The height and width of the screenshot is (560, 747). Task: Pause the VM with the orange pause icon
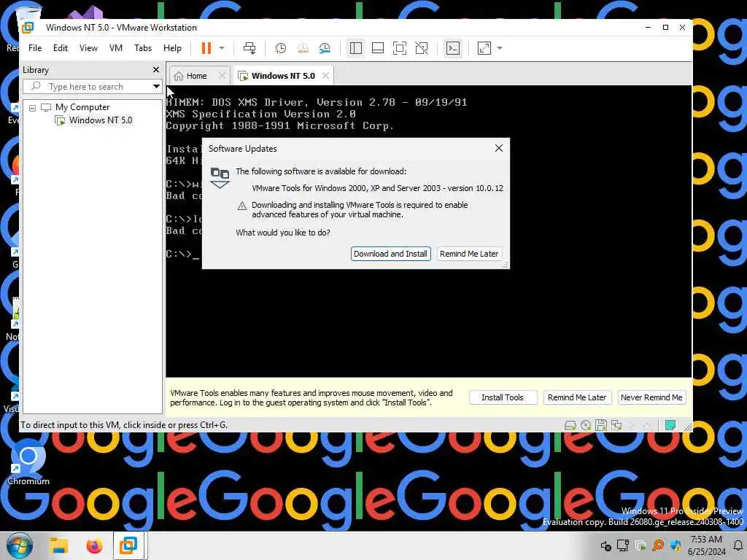(x=206, y=48)
